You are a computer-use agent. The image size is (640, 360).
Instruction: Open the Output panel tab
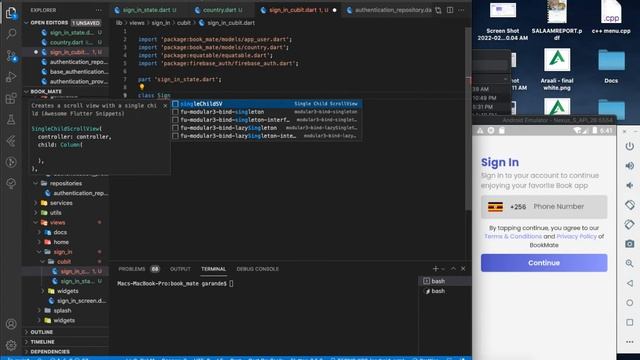180,269
